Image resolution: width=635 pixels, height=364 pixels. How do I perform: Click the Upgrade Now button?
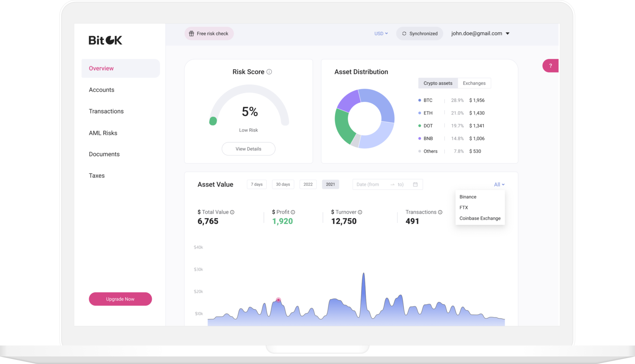pyautogui.click(x=120, y=299)
